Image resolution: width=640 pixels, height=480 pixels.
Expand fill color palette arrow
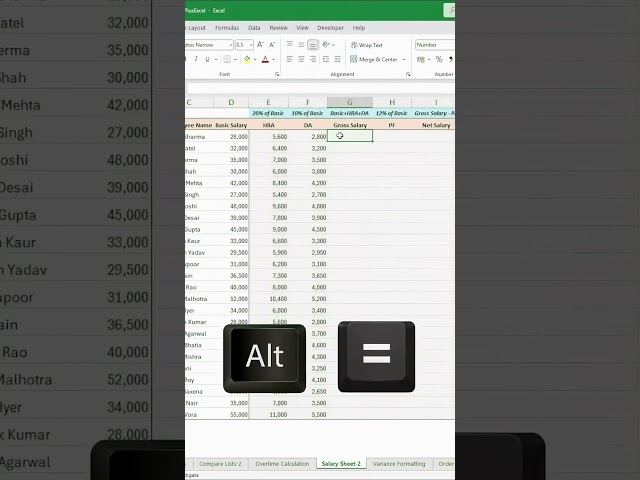pos(255,60)
